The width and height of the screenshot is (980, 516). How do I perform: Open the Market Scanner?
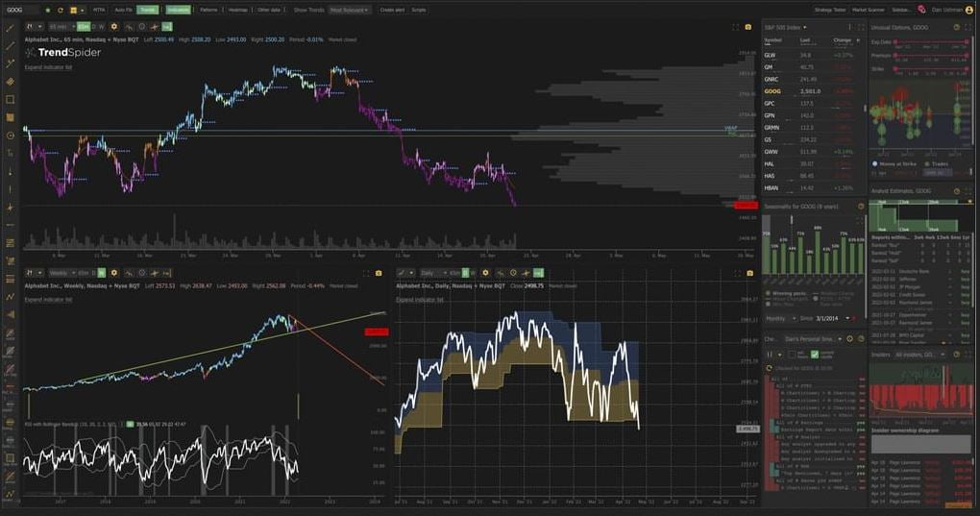[869, 10]
